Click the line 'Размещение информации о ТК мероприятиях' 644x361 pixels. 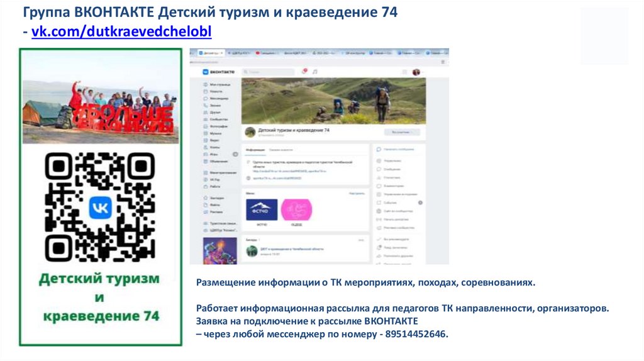point(365,282)
